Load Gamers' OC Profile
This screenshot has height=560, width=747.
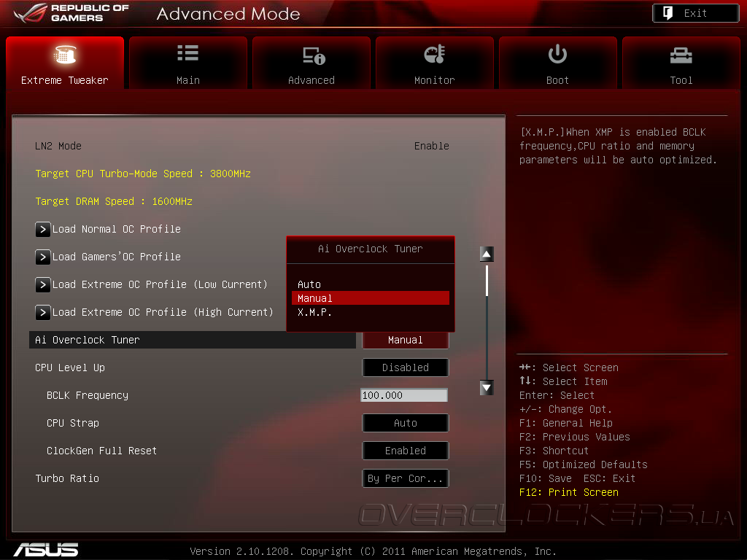click(x=116, y=257)
